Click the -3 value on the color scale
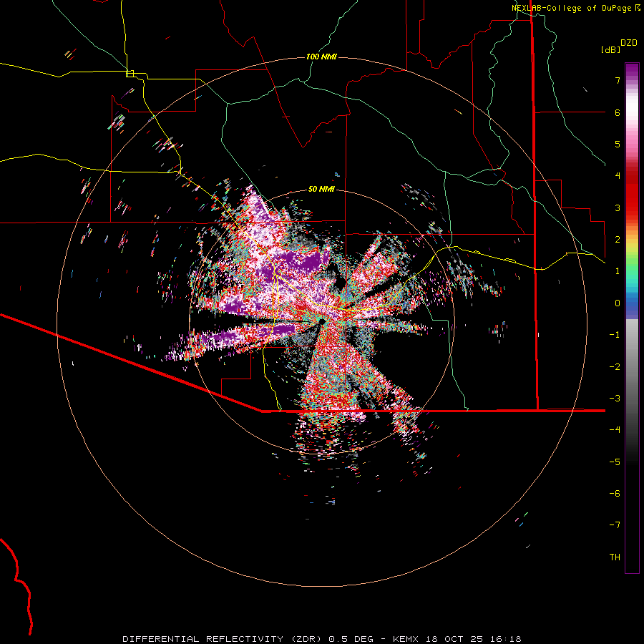The height and width of the screenshot is (644, 644). [615, 399]
